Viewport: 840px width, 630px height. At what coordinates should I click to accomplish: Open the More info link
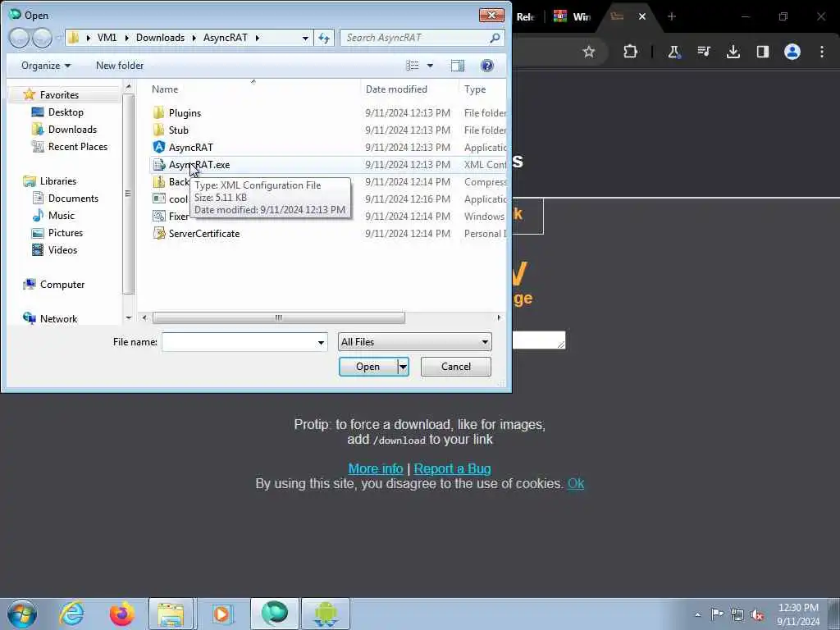click(x=376, y=468)
